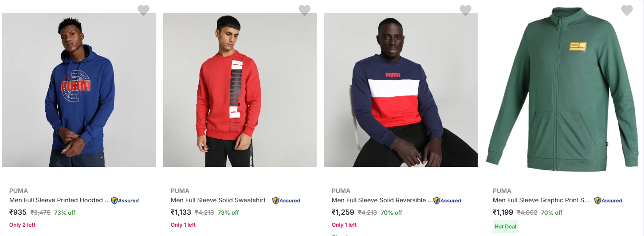Click heart icon above green zip jacket

tap(627, 10)
